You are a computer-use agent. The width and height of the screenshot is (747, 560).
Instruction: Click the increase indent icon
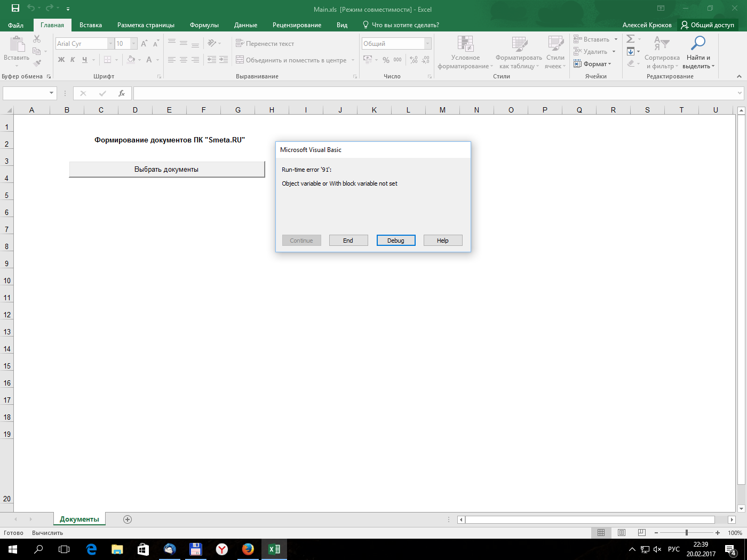pos(224,60)
